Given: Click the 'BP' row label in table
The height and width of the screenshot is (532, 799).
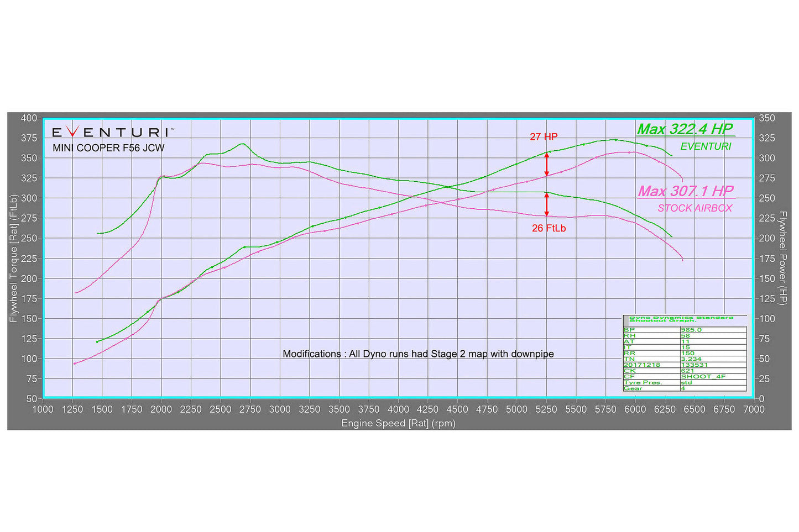Looking at the screenshot, I should [x=629, y=330].
